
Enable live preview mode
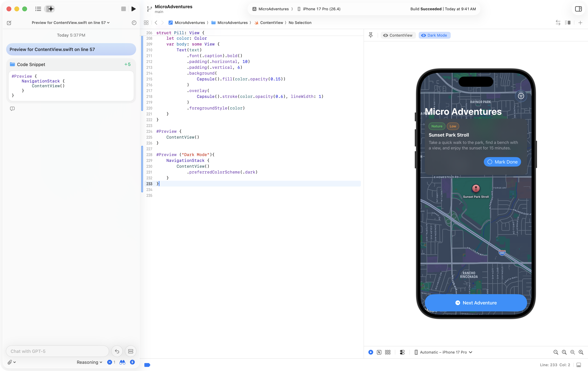[371, 352]
